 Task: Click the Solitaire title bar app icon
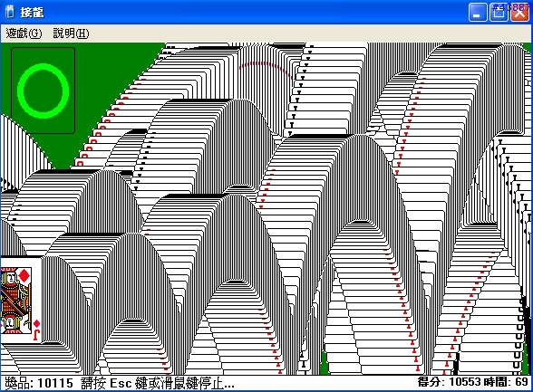pyautogui.click(x=9, y=12)
